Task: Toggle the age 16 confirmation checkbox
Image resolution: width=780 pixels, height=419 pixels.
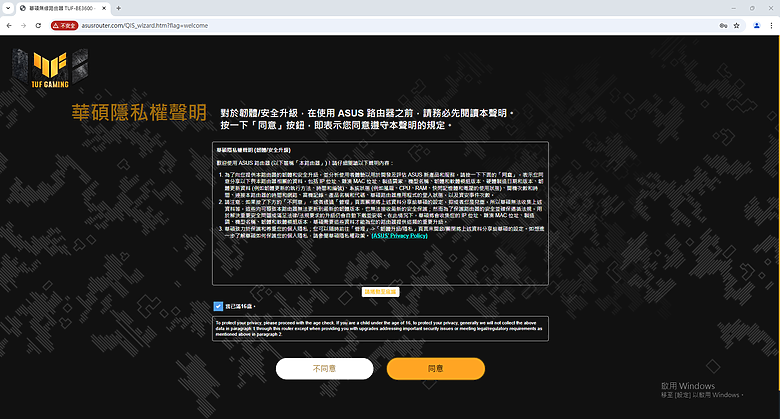Action: [218, 306]
